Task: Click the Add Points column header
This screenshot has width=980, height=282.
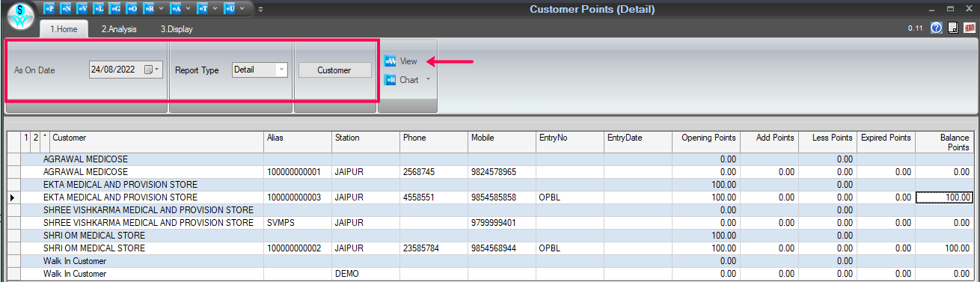Action: (769, 142)
